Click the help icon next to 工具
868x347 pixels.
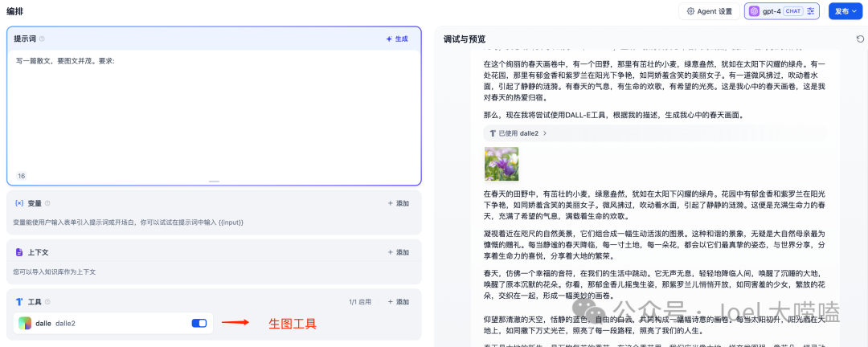click(x=47, y=302)
